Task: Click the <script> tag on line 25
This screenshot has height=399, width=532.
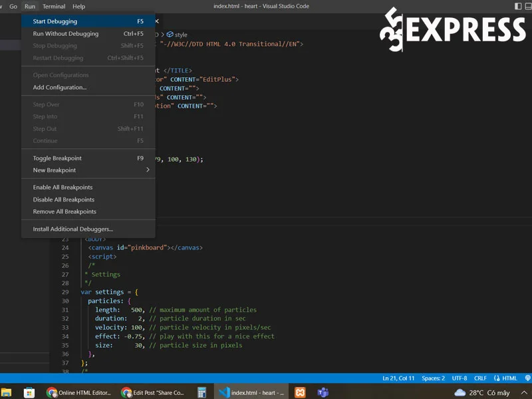Action: point(102,257)
